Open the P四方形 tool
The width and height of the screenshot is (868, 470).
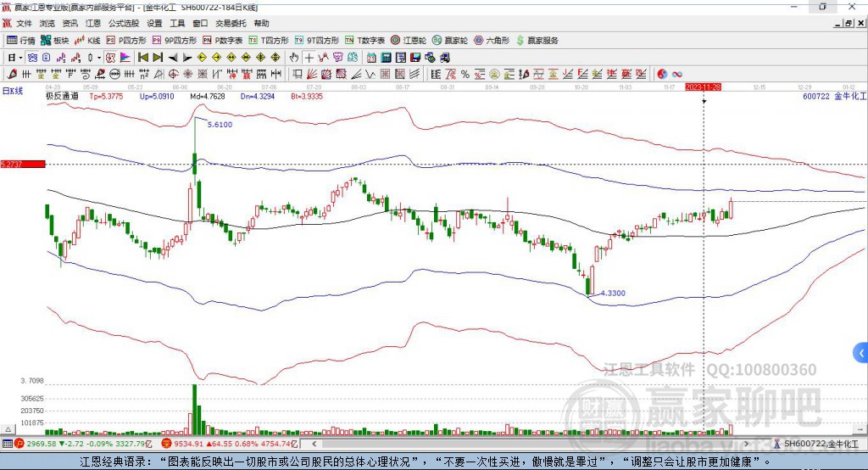tap(126, 41)
